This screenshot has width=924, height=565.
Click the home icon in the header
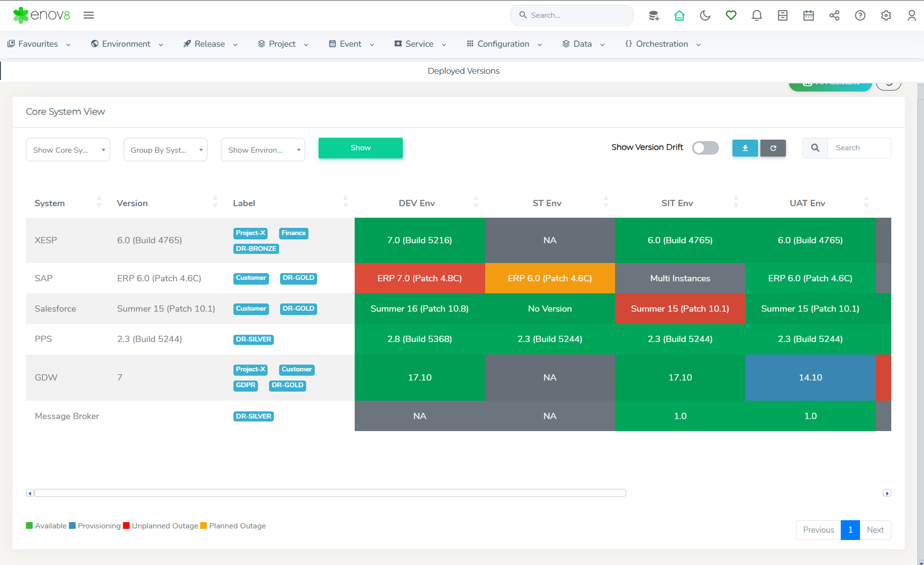coord(679,15)
